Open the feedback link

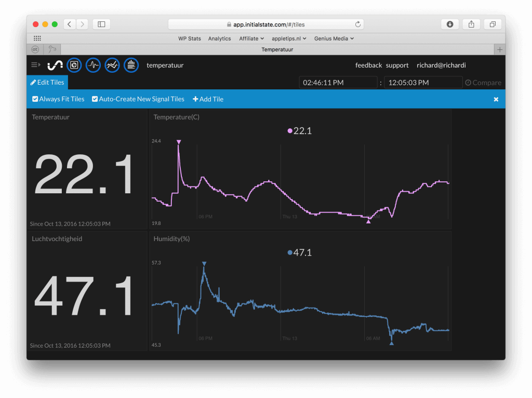click(x=368, y=65)
